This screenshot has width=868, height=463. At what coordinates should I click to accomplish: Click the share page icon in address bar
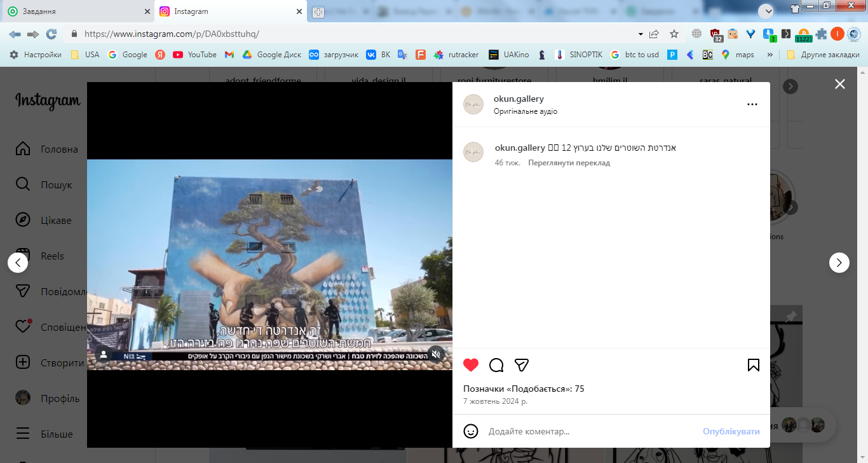(654, 34)
